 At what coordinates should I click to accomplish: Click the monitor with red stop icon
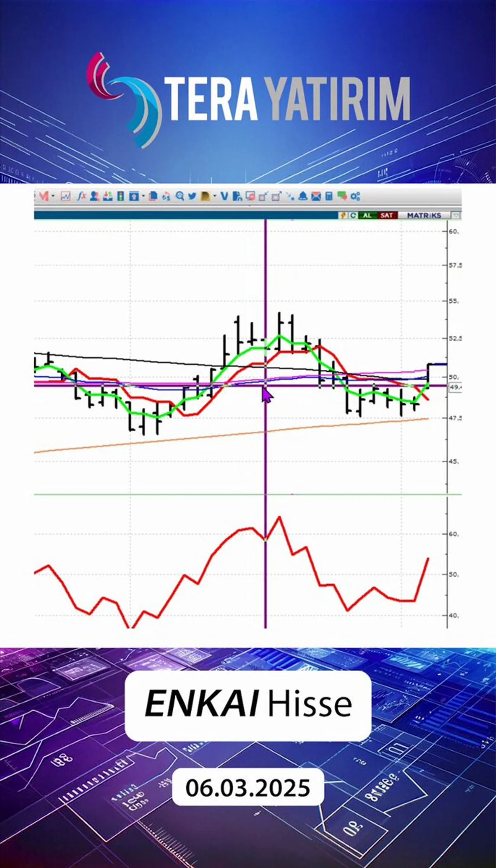pyautogui.click(x=250, y=196)
